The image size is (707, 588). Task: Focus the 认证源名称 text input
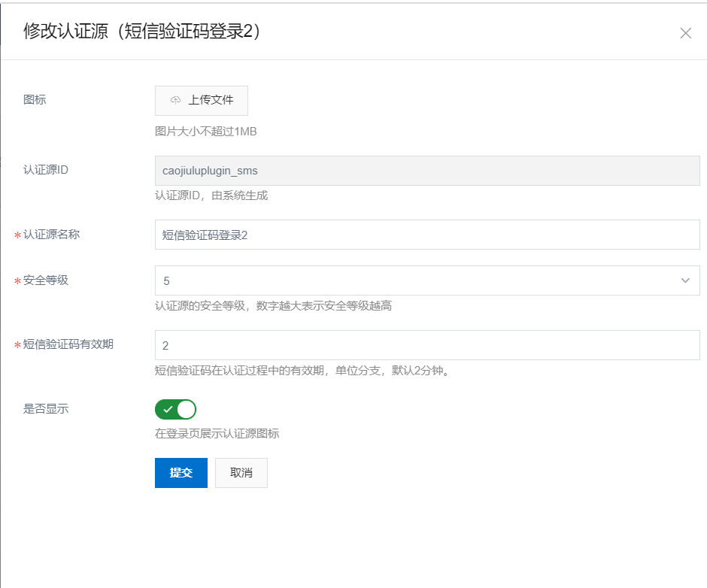pos(426,235)
